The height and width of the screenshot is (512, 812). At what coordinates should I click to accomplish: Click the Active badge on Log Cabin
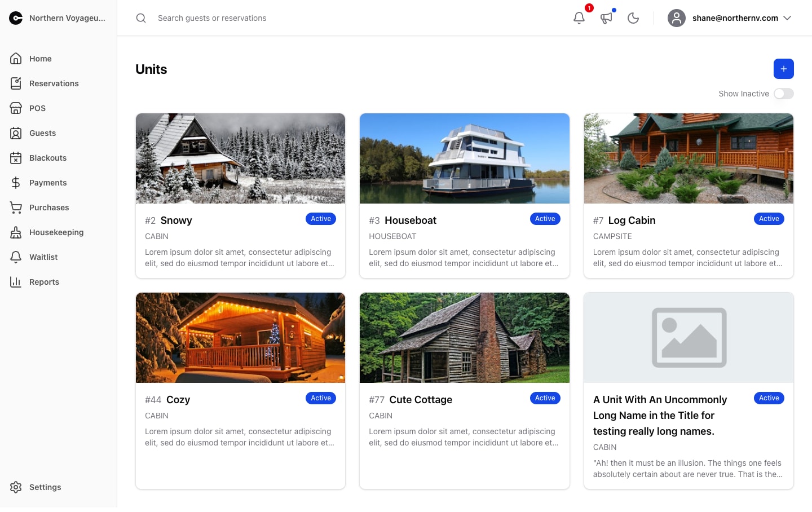point(769,219)
